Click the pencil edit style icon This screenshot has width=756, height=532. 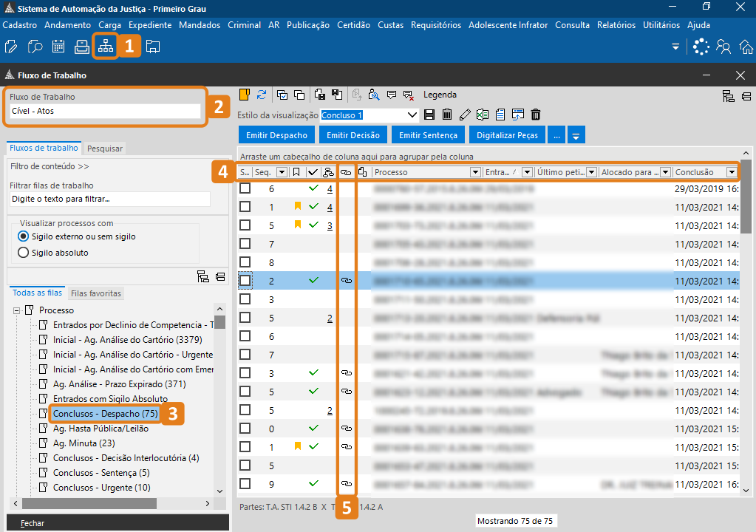coord(465,115)
